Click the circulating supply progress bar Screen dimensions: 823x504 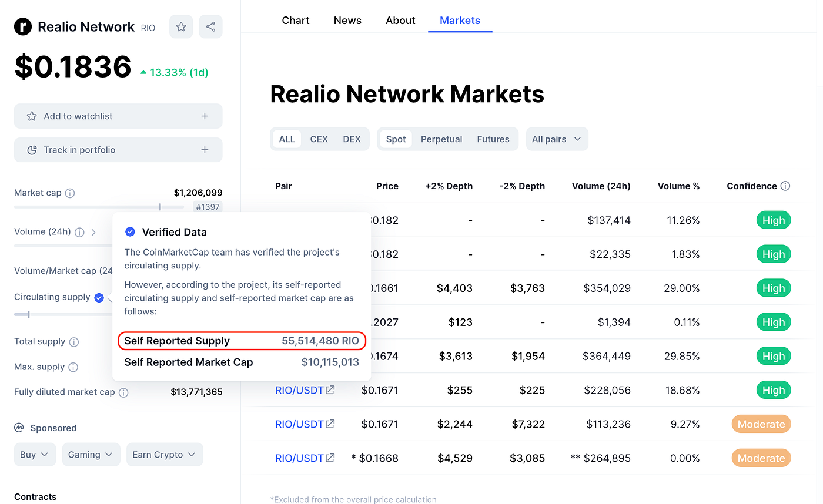[x=63, y=314]
